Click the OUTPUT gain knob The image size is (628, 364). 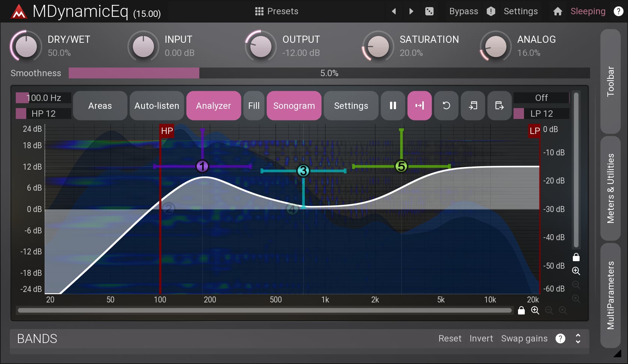[x=261, y=47]
